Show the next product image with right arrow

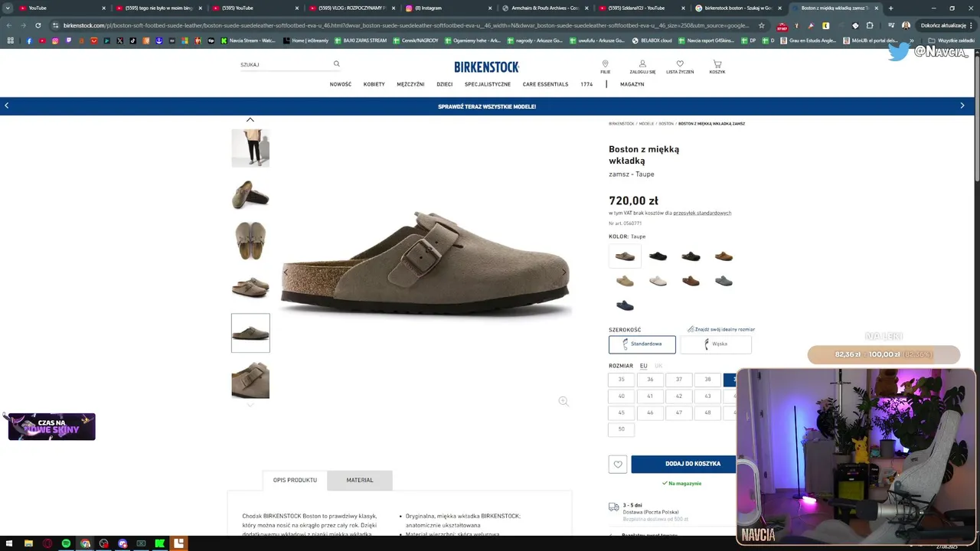pyautogui.click(x=564, y=272)
